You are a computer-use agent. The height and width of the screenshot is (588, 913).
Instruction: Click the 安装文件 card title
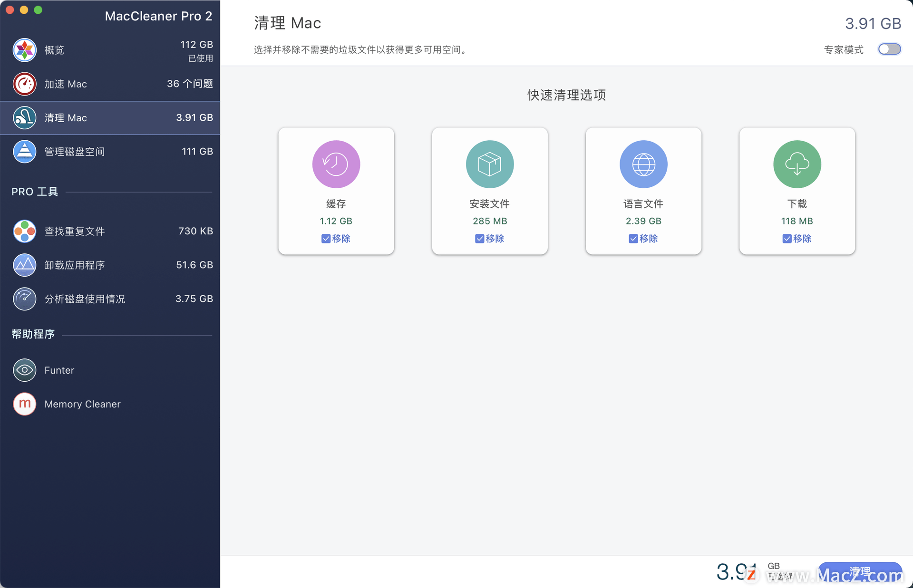tap(489, 204)
